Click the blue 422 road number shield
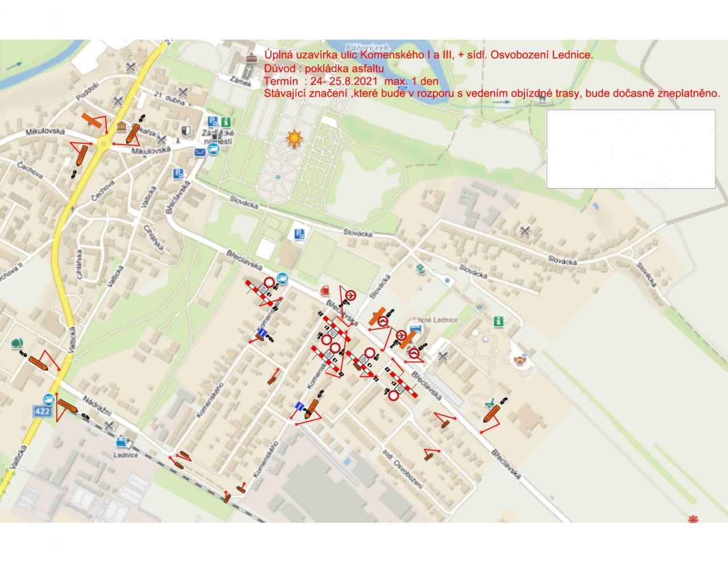 42,413
